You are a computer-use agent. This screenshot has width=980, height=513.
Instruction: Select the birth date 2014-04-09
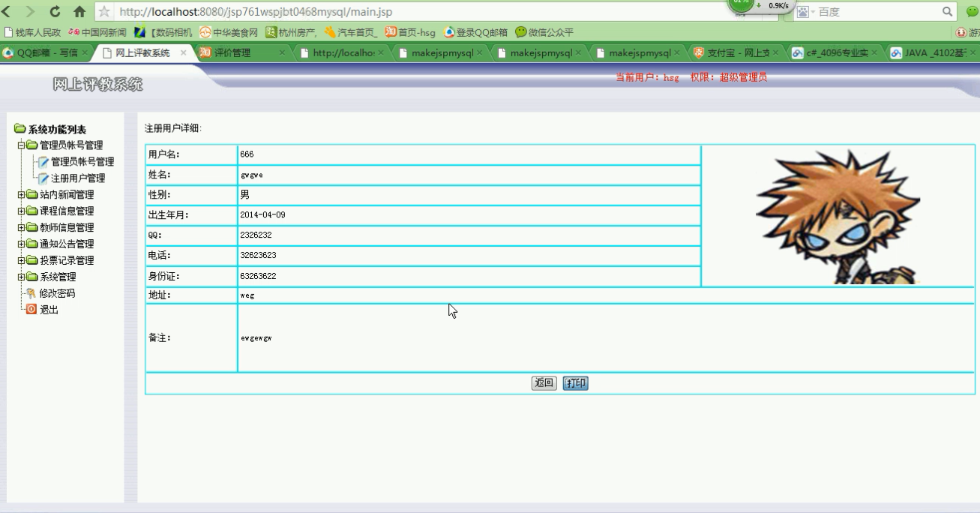pos(262,215)
